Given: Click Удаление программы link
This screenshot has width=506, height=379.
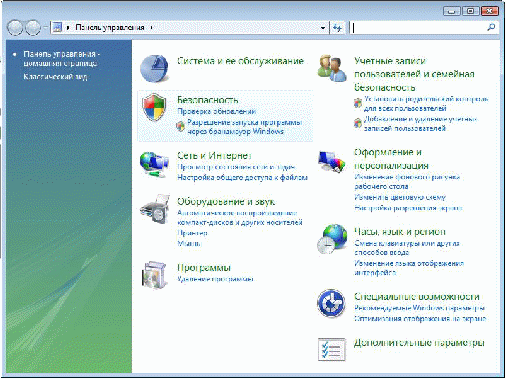Looking at the screenshot, I should [x=215, y=279].
